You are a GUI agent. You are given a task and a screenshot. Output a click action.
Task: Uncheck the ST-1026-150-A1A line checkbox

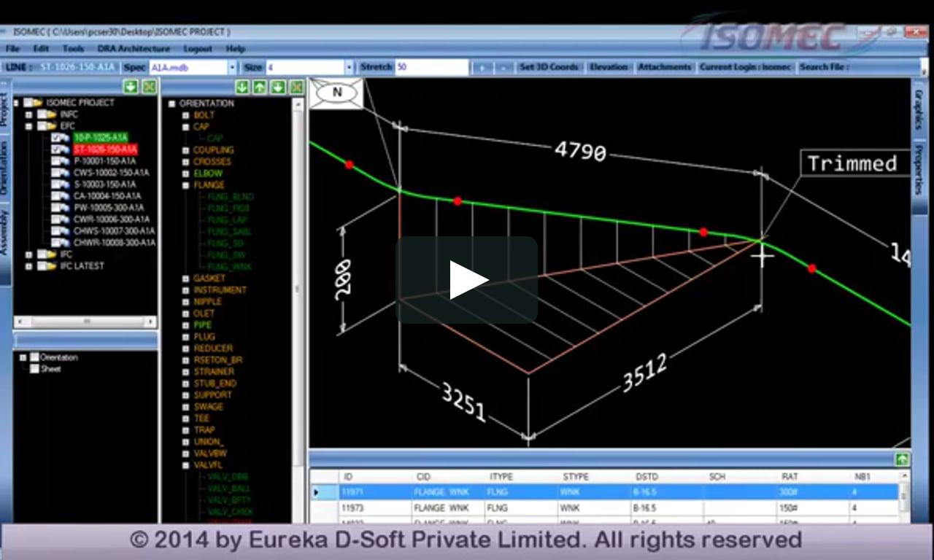point(57,149)
